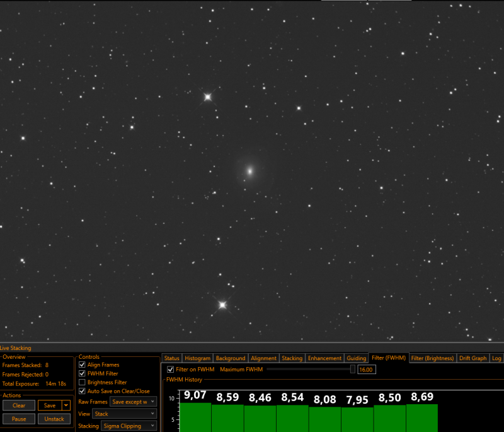Click the Live Stacking panel title

coord(16,348)
